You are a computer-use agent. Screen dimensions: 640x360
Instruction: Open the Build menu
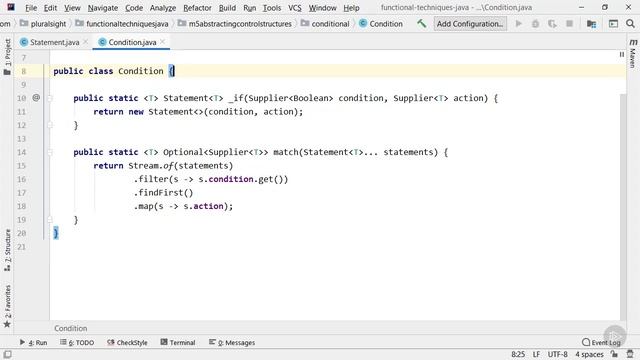(227, 8)
